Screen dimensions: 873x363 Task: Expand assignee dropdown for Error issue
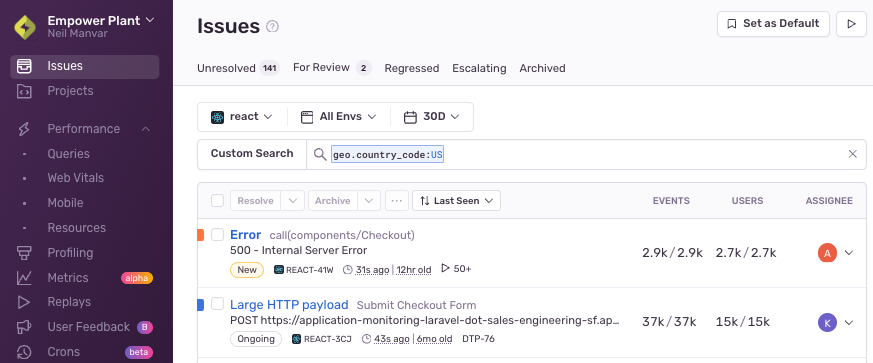849,253
